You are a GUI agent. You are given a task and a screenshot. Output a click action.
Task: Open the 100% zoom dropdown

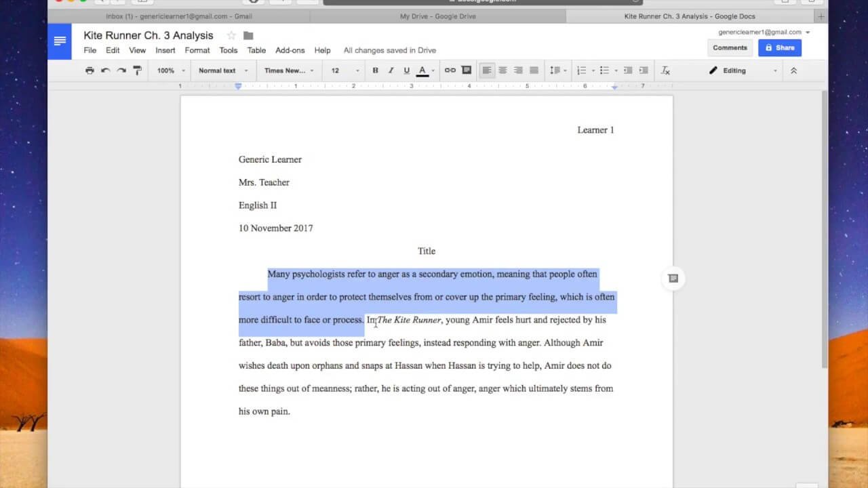point(171,70)
